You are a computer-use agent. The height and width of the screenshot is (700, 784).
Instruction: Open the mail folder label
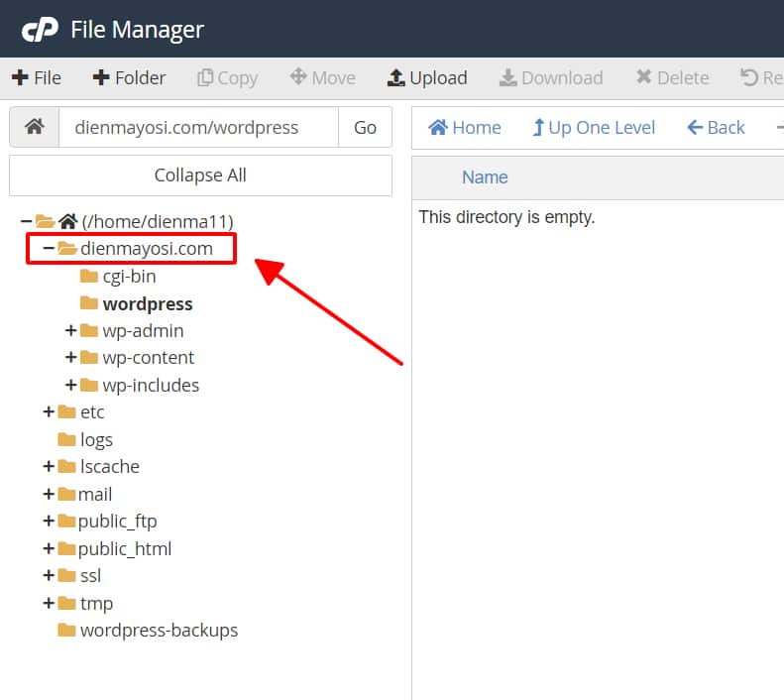coord(94,494)
